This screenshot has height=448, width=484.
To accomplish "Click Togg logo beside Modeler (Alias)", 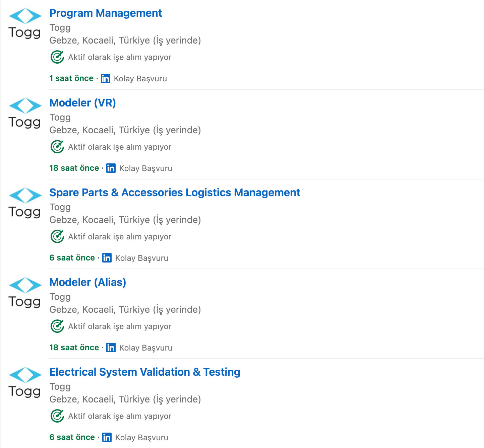I will click(x=25, y=293).
